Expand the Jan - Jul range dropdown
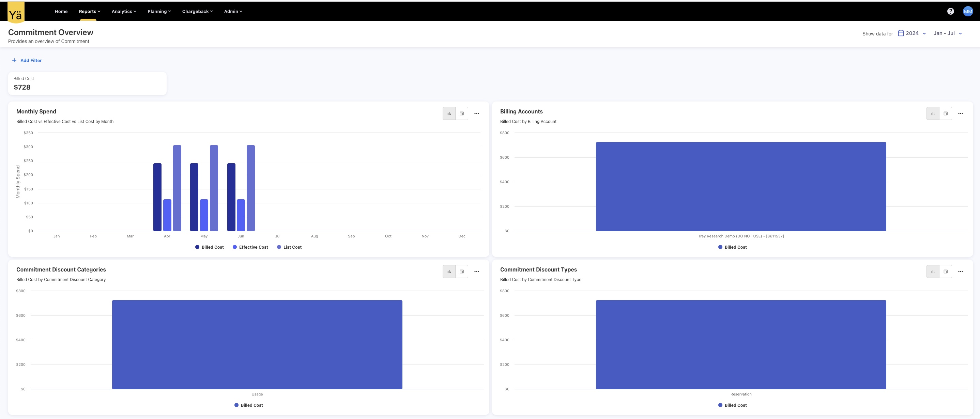The image size is (980, 419). [947, 33]
